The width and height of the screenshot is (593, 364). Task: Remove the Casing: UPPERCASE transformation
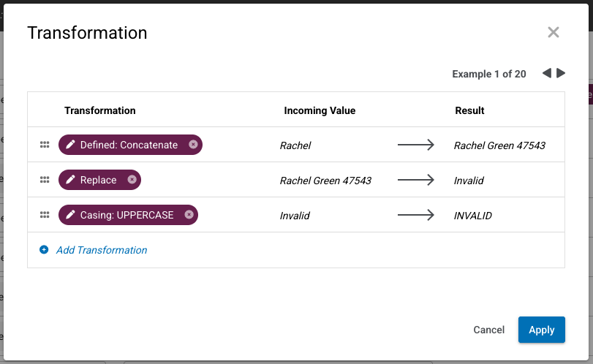[x=189, y=215]
